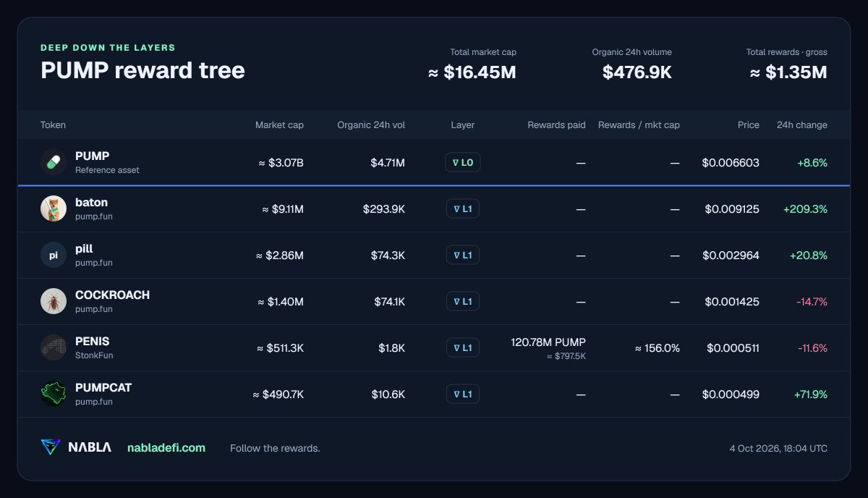Click the PUMPCAT green cat icon
The image size is (868, 498).
pos(54,394)
